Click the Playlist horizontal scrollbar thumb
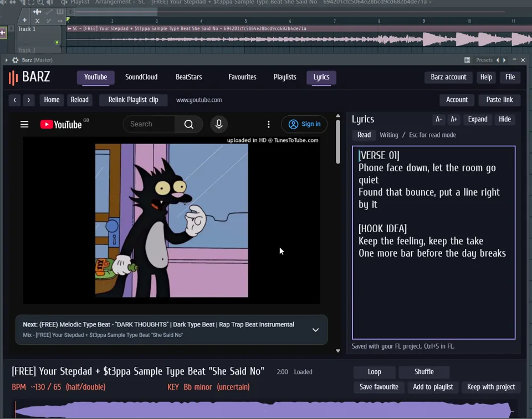The width and height of the screenshot is (532, 419). pos(116,12)
